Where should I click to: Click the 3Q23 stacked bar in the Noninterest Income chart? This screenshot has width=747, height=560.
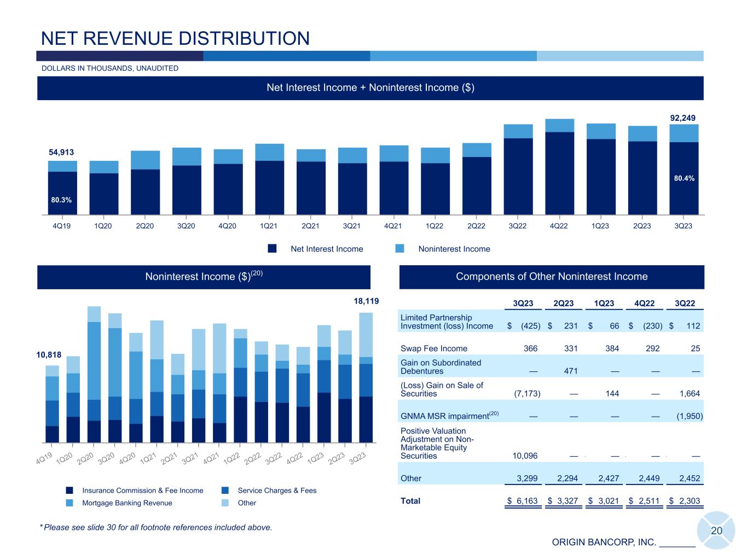366,377
